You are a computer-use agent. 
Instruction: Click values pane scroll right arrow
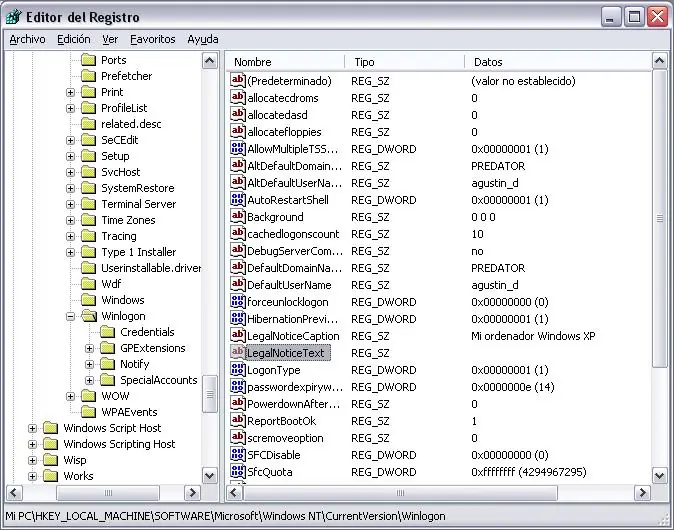coord(642,493)
